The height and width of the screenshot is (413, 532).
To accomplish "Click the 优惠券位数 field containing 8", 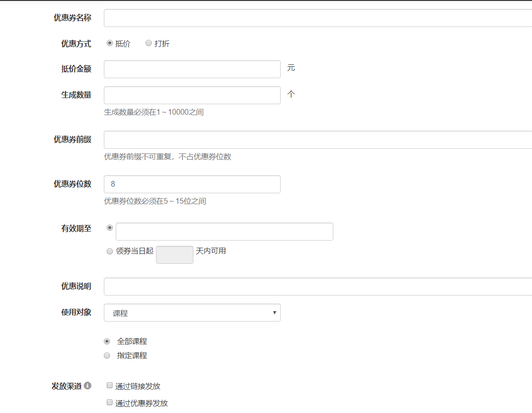I will tap(192, 184).
